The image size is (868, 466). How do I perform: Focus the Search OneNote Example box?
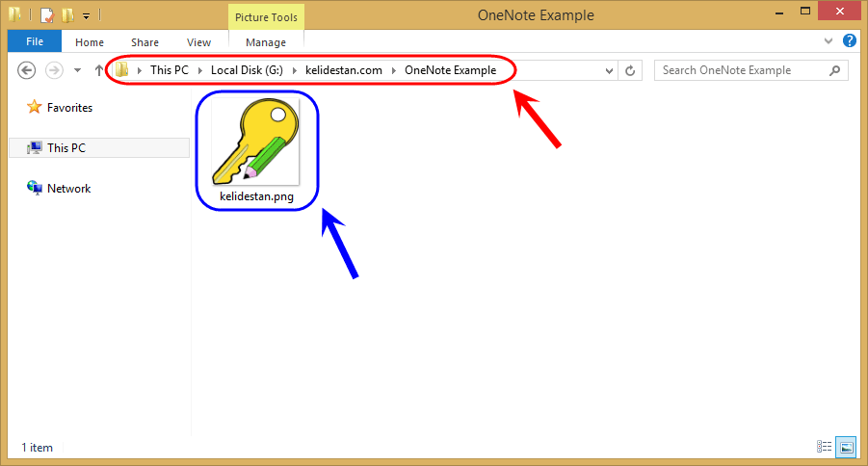click(751, 70)
